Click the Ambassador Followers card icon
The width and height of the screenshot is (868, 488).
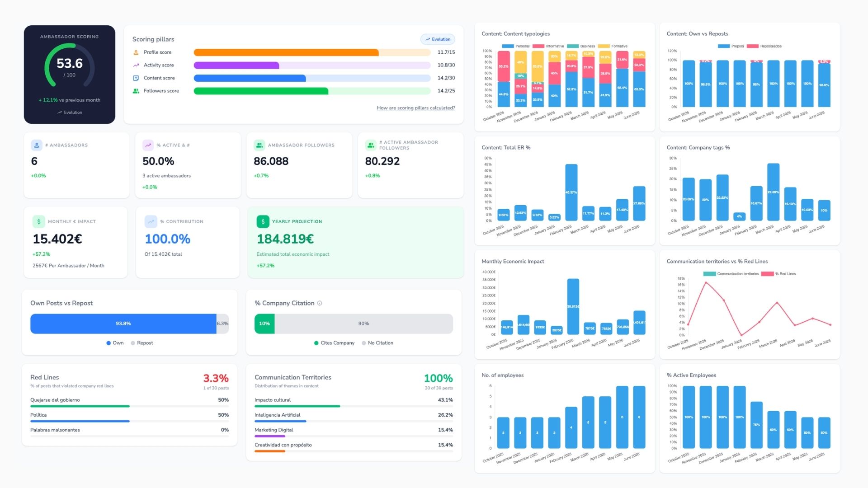pyautogui.click(x=259, y=145)
